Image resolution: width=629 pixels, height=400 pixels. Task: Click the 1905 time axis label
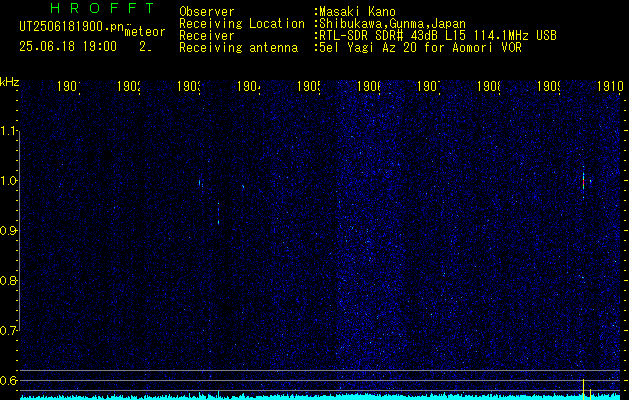pos(309,86)
